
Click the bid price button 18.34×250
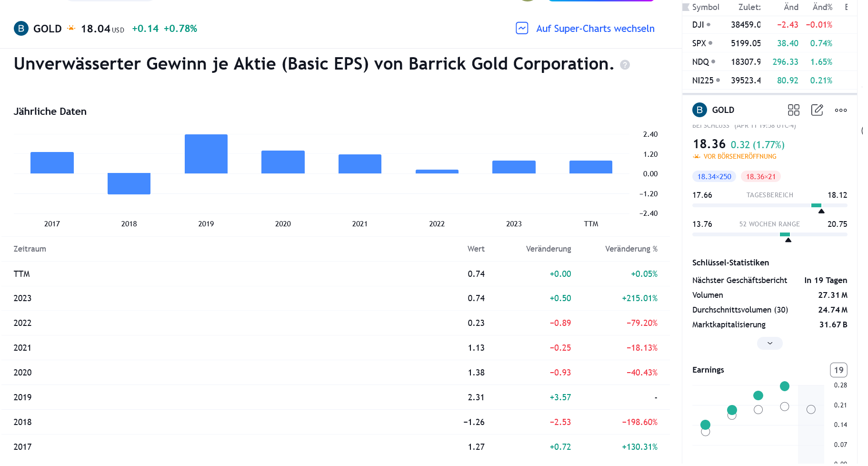tap(714, 176)
